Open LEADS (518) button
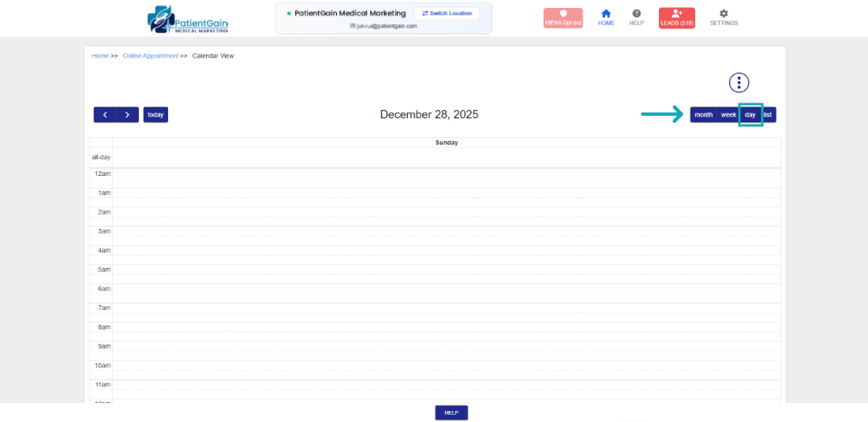 pos(677,18)
